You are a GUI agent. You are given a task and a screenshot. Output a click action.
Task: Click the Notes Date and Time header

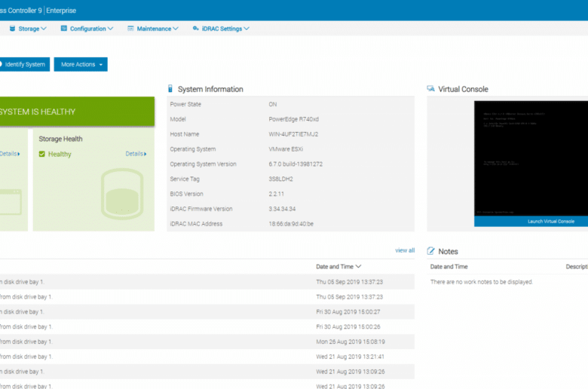click(x=449, y=267)
